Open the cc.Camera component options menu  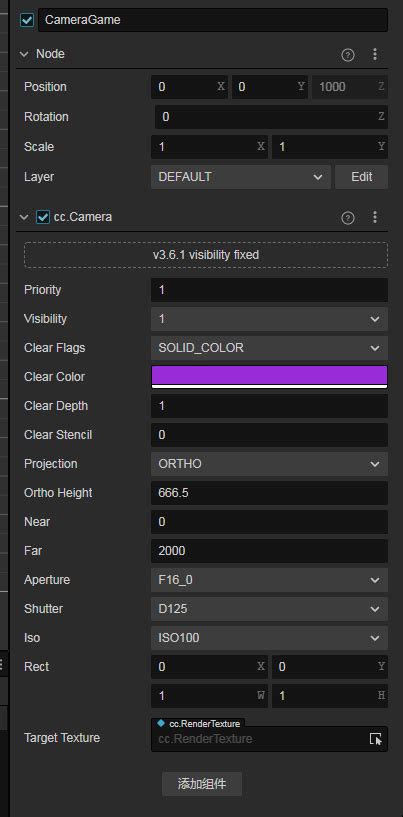click(x=375, y=217)
